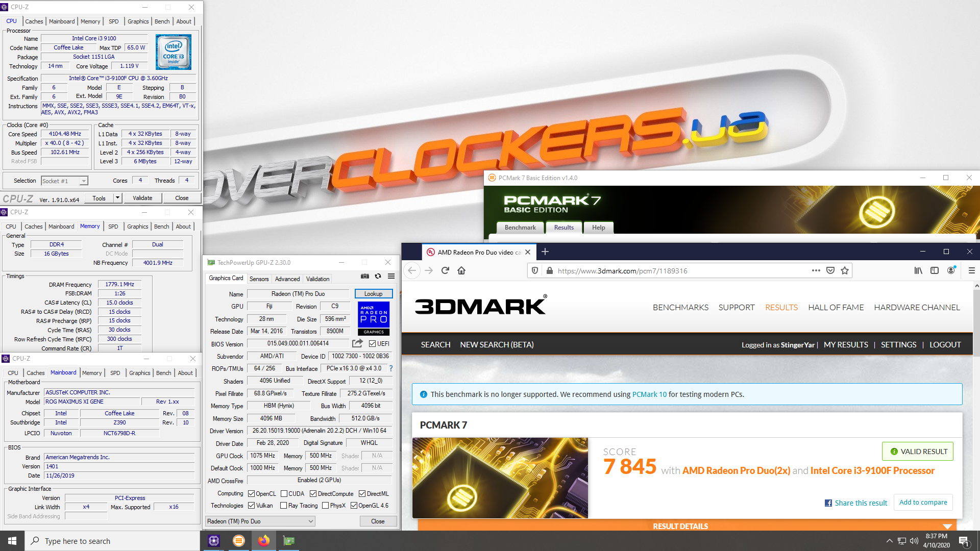
Task: Open the GPU-Z hamburger menu
Action: [391, 276]
